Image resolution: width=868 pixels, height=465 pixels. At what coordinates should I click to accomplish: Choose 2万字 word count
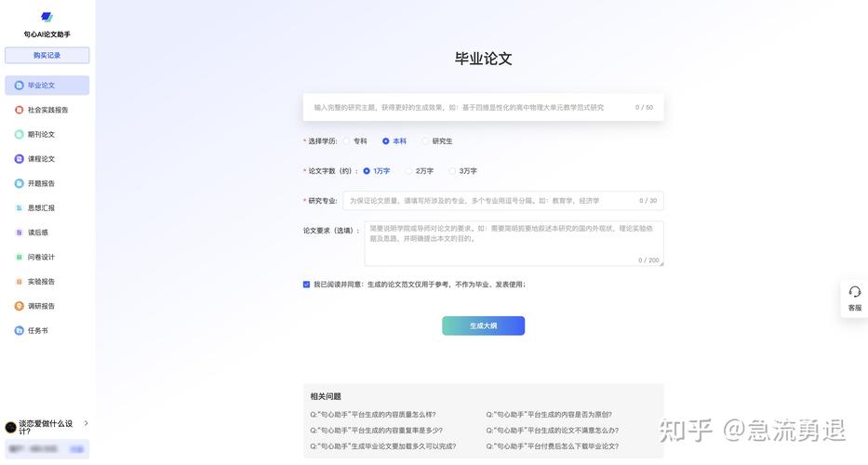pyautogui.click(x=408, y=171)
